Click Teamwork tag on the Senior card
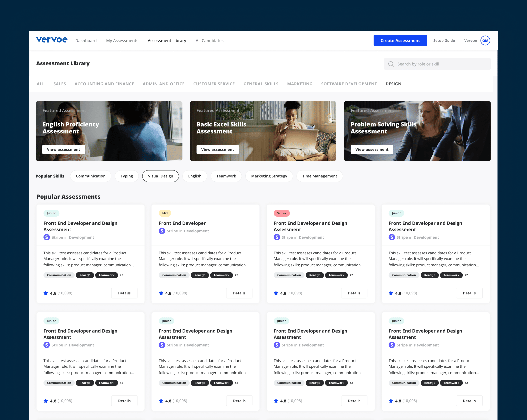The width and height of the screenshot is (527, 420). (336, 275)
